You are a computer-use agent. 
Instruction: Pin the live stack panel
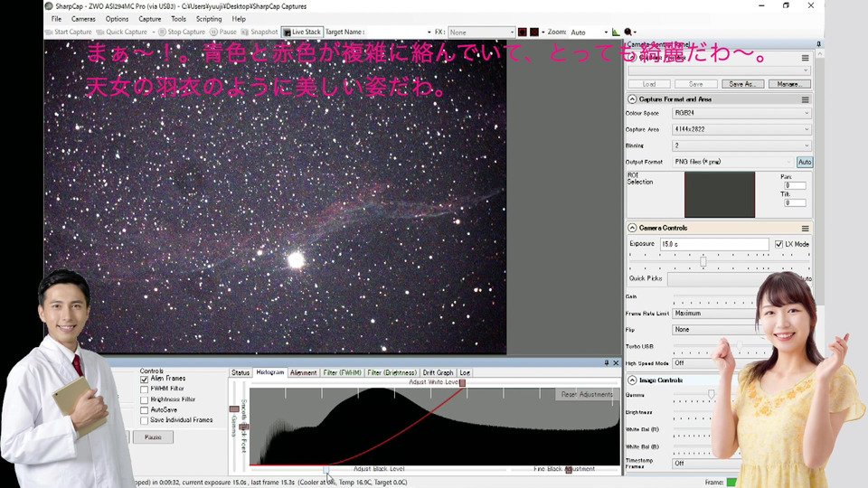coord(607,362)
